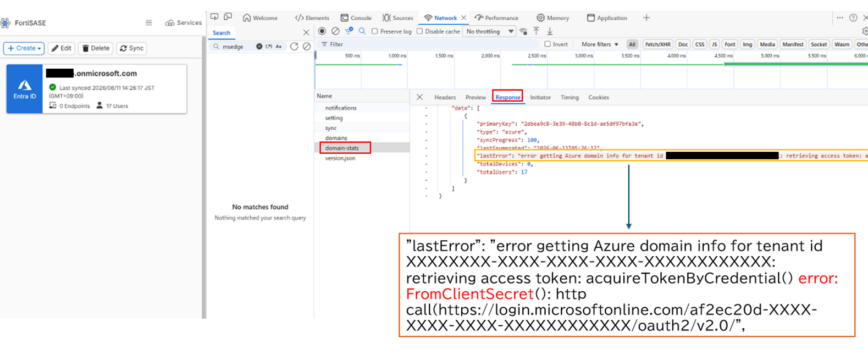Click the import HAR upload arrow
This screenshot has width=868, height=355.
(537, 31)
